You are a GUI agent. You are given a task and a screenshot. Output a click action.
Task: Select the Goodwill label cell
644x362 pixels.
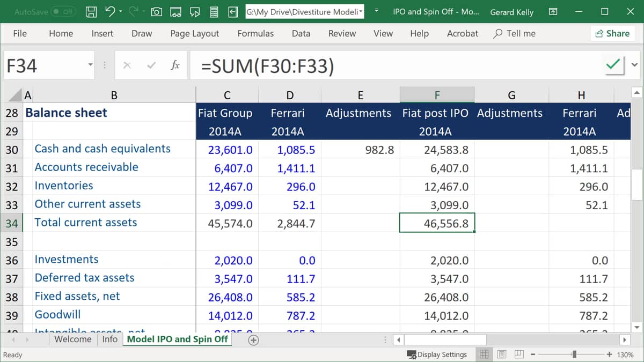tap(114, 315)
